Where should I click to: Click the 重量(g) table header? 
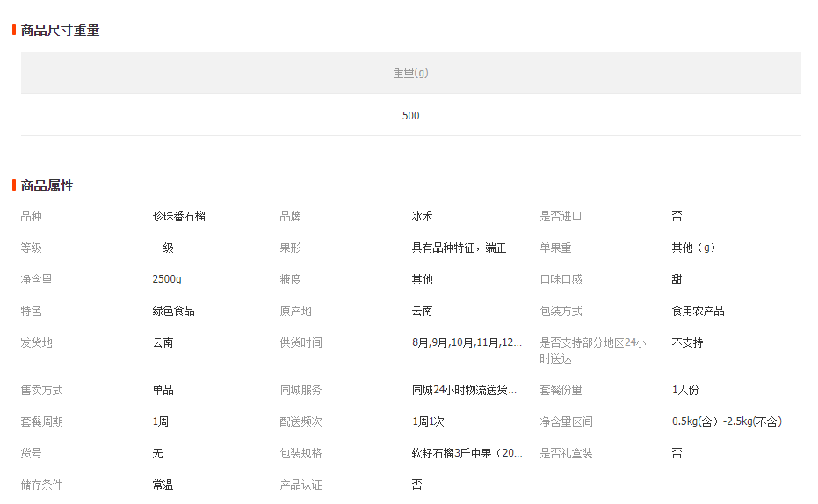(410, 73)
